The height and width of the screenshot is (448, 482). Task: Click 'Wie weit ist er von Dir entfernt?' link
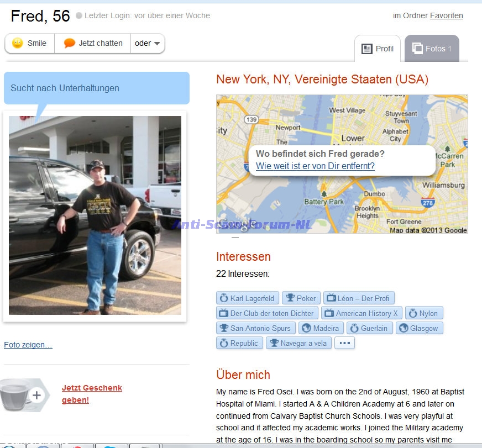315,166
